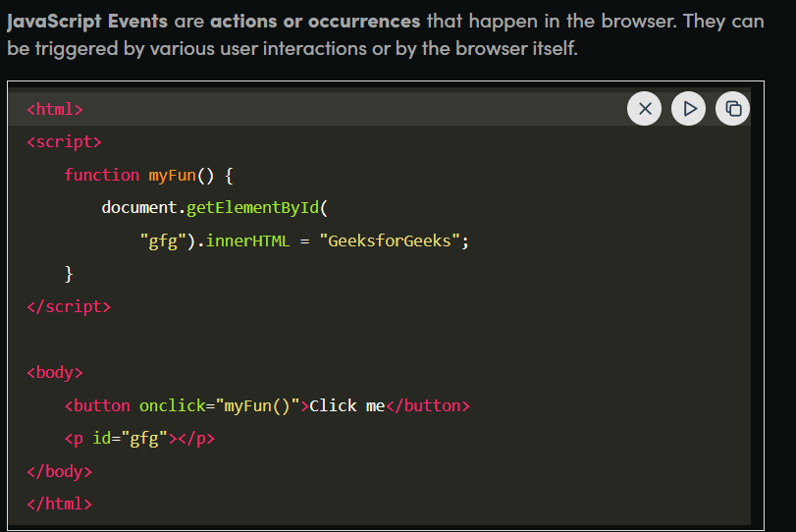The width and height of the screenshot is (796, 532).
Task: Click 'document.getElementById(' code line
Action: (215, 208)
